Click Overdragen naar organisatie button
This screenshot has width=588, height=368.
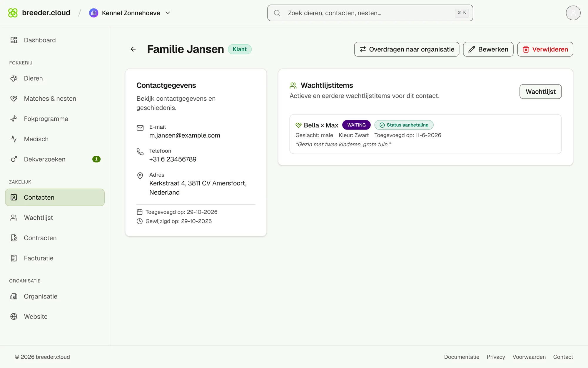pyautogui.click(x=407, y=49)
